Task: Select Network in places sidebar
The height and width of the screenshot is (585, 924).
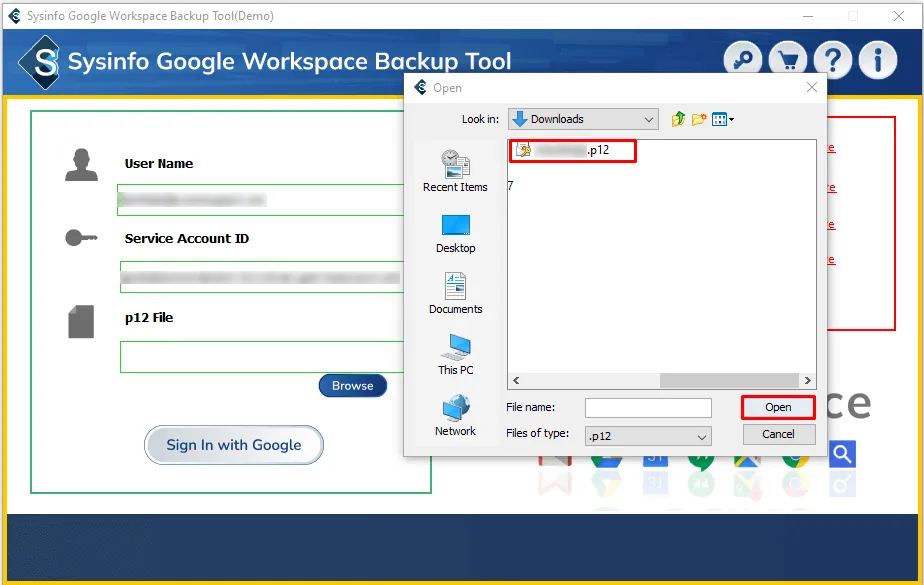Action: pos(455,416)
